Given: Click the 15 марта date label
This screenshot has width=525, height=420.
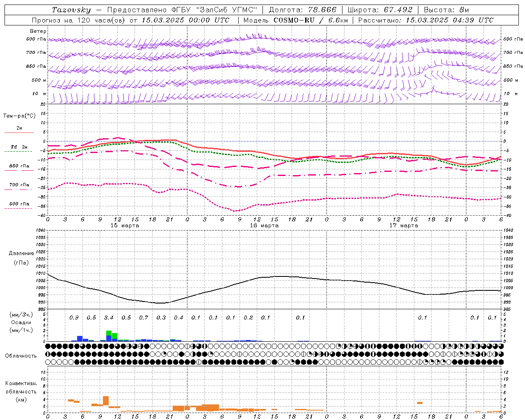Looking at the screenshot, I should click(125, 226).
